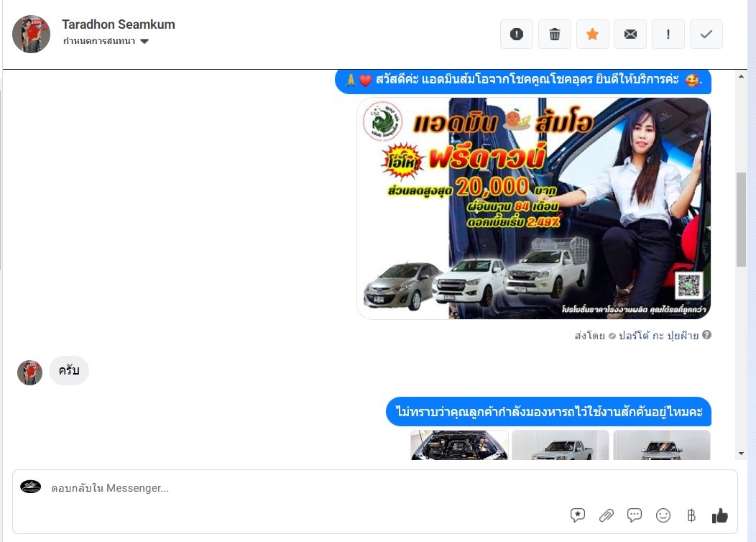Click the customer avatar beside ครับ message
Screen dimensions: 756x542
[x=30, y=372]
